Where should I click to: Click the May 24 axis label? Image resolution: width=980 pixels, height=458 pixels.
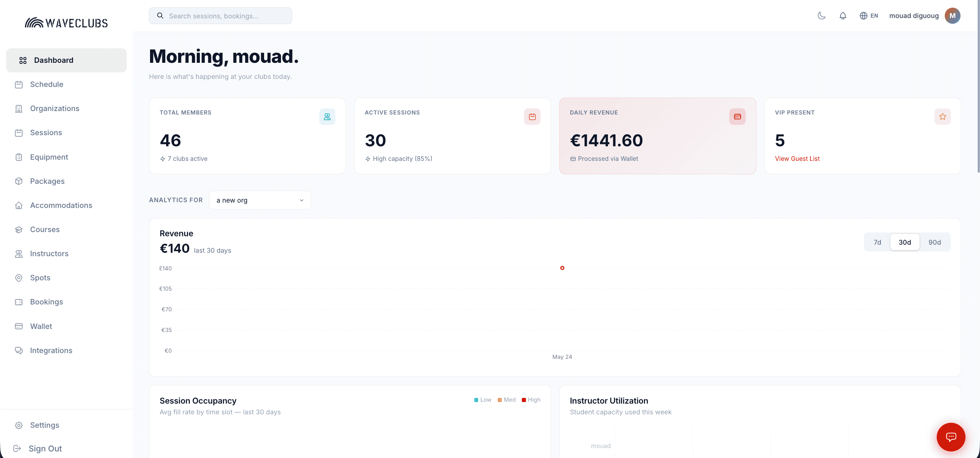562,357
